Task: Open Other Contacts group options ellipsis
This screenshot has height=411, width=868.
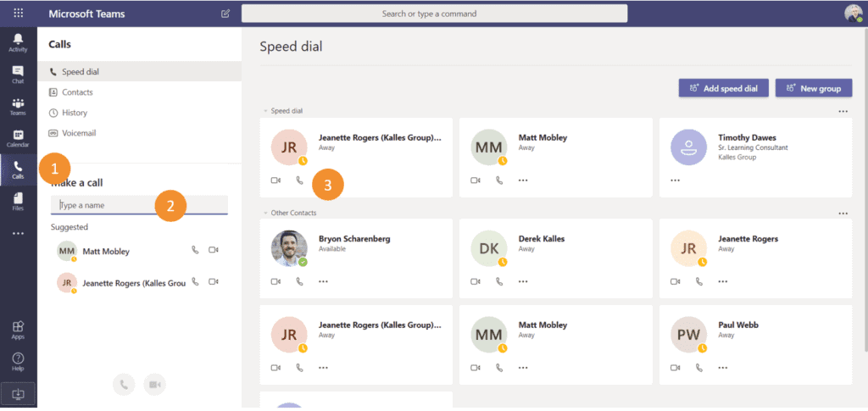Action: point(843,213)
